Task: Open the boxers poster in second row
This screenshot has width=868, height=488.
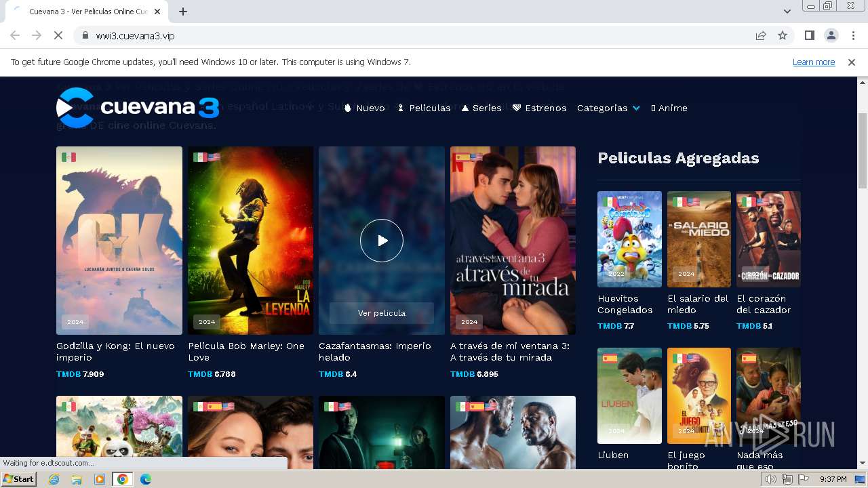Action: 513,432
